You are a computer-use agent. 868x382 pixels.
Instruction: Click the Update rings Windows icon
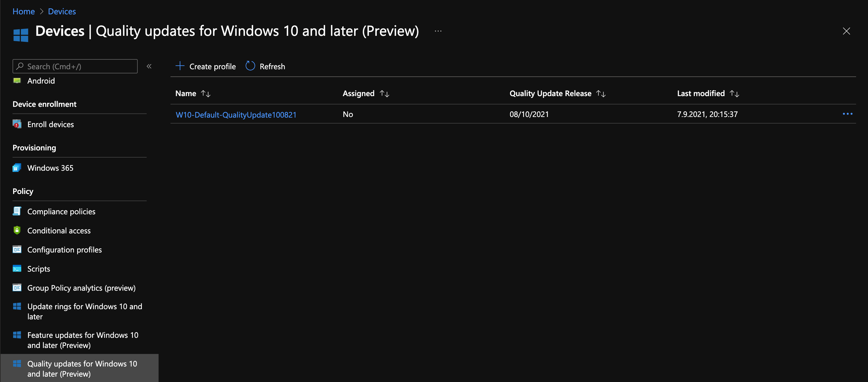tap(17, 306)
